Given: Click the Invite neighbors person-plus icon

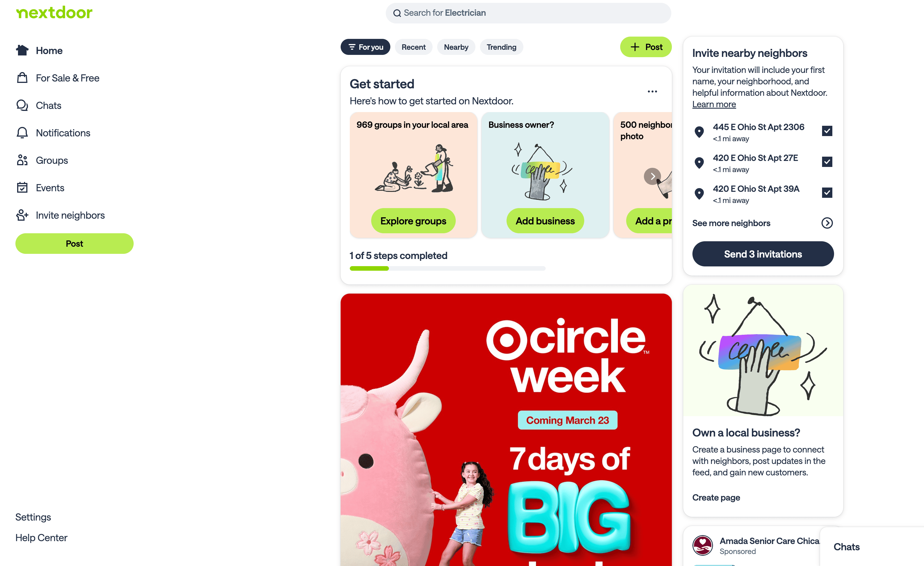Looking at the screenshot, I should click(x=22, y=215).
